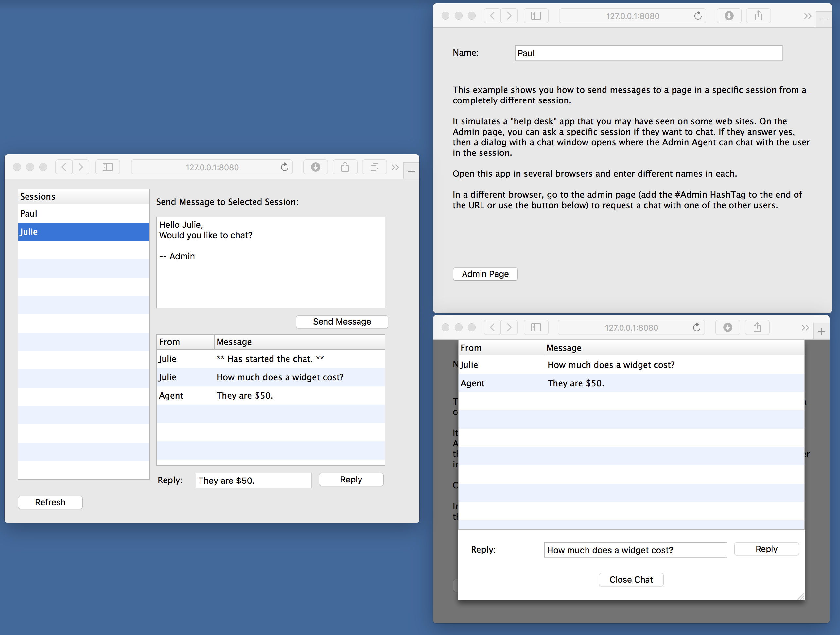Click the Close Chat button
Viewport: 840px width, 635px height.
[631, 579]
